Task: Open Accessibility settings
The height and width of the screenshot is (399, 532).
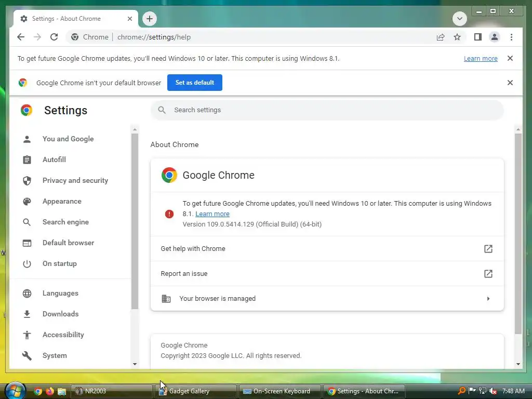Action: (63, 335)
